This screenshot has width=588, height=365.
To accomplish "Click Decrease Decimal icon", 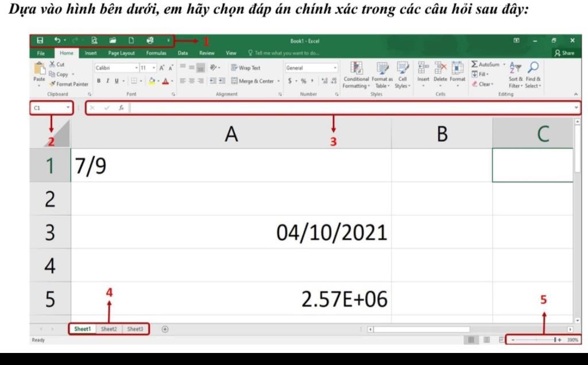I will pos(334,80).
